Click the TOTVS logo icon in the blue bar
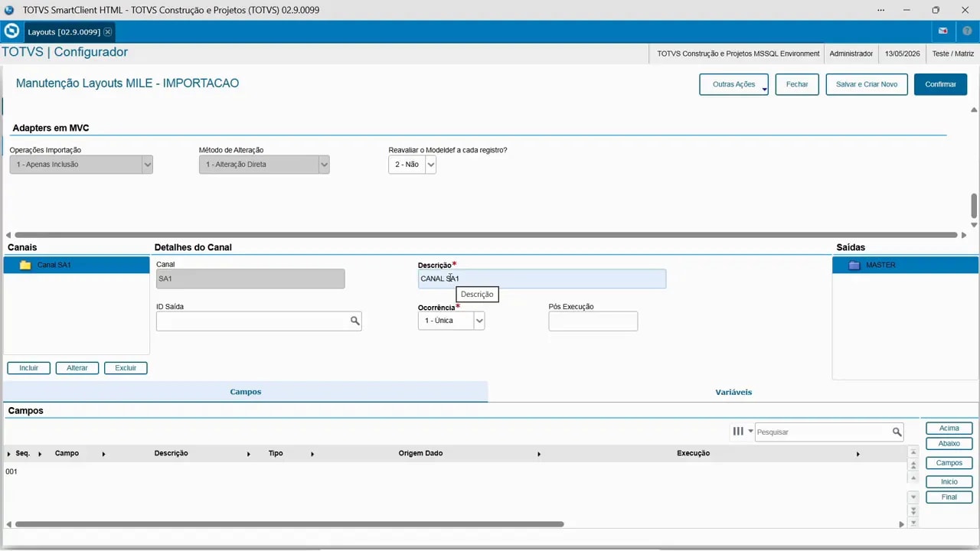Image resolution: width=980 pixels, height=551 pixels. point(11,31)
